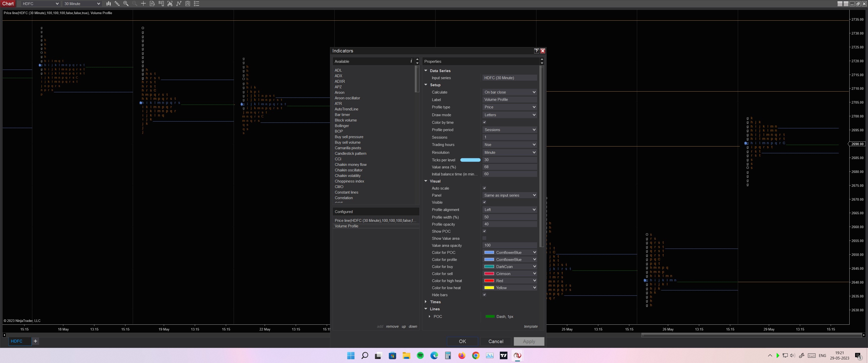Click the zoom in magnifier icon
The image size is (868, 363).
(126, 3)
